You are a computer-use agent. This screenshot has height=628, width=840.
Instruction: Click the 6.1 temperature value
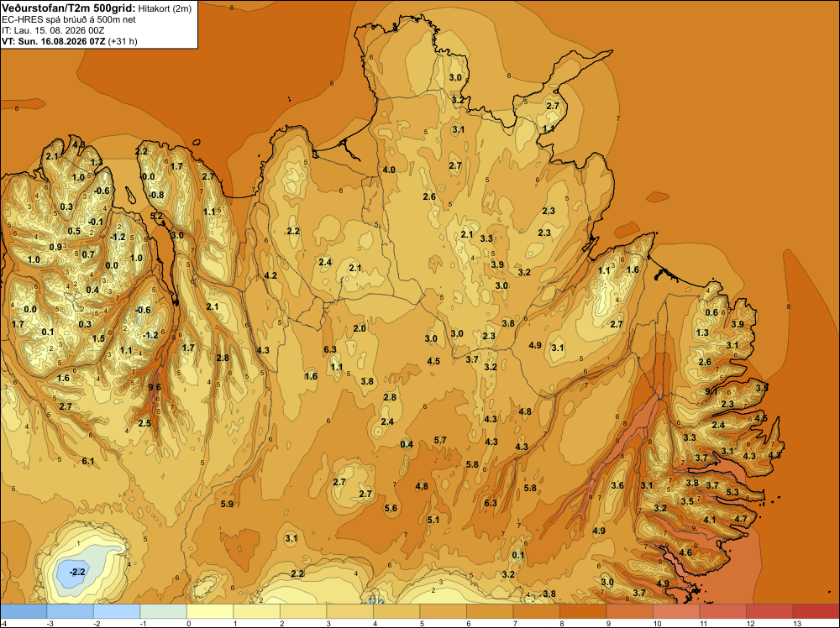click(88, 461)
